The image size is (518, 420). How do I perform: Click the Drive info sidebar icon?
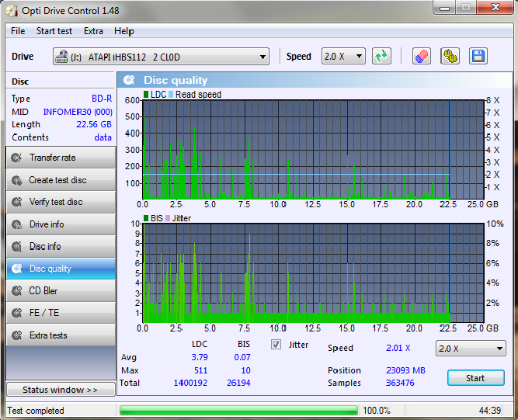coord(16,224)
